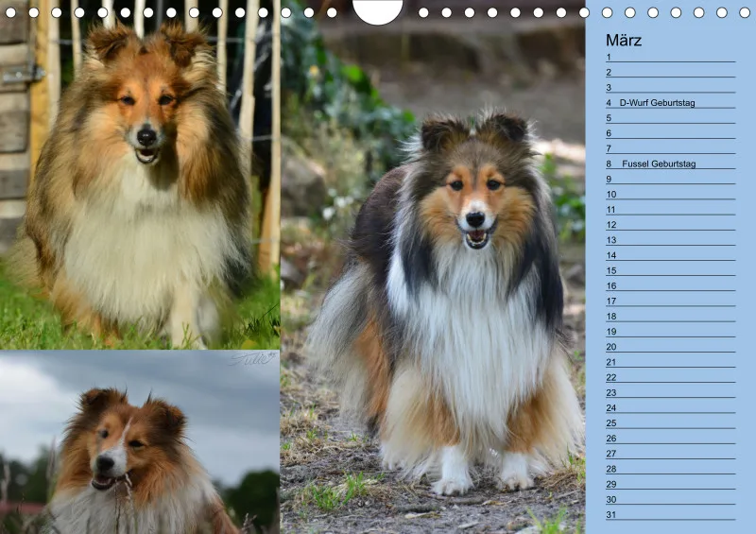
Task: Select the "D-Wurf Geburtstag" entry on day 4
Action: coord(657,103)
